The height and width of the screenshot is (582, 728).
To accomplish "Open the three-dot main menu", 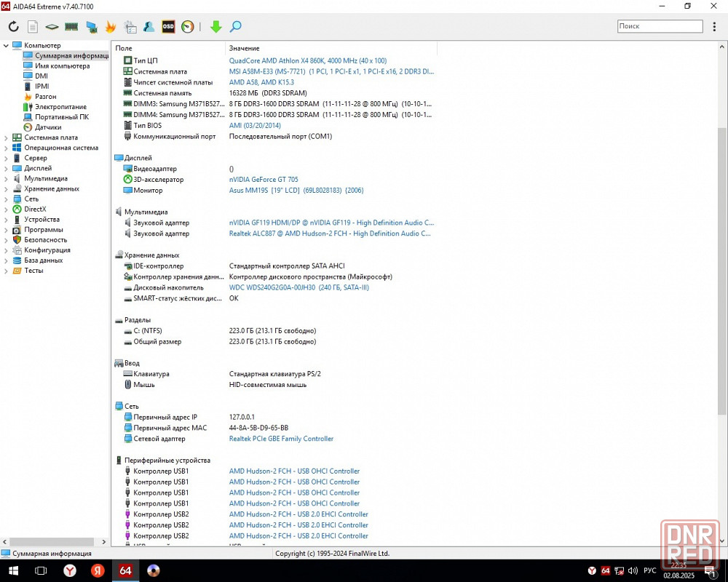I will (x=714, y=26).
